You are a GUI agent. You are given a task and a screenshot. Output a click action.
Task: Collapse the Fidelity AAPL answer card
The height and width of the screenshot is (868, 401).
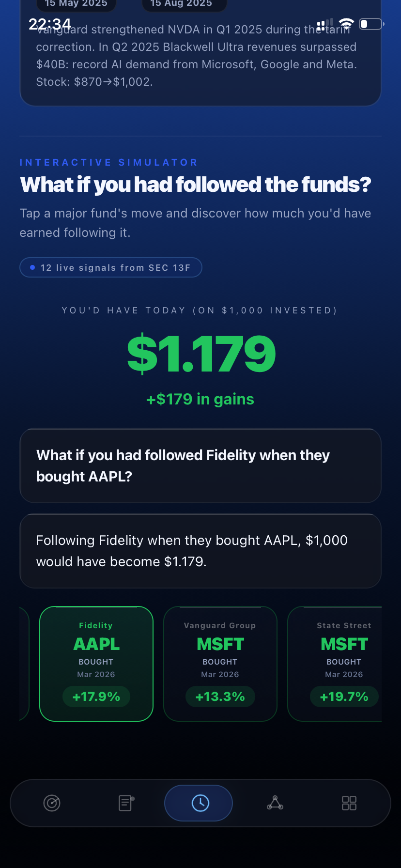[200, 550]
